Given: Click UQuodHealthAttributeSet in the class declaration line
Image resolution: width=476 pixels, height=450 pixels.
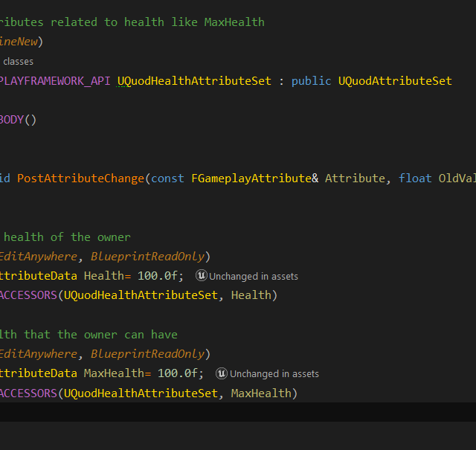Looking at the screenshot, I should pyautogui.click(x=194, y=81).
